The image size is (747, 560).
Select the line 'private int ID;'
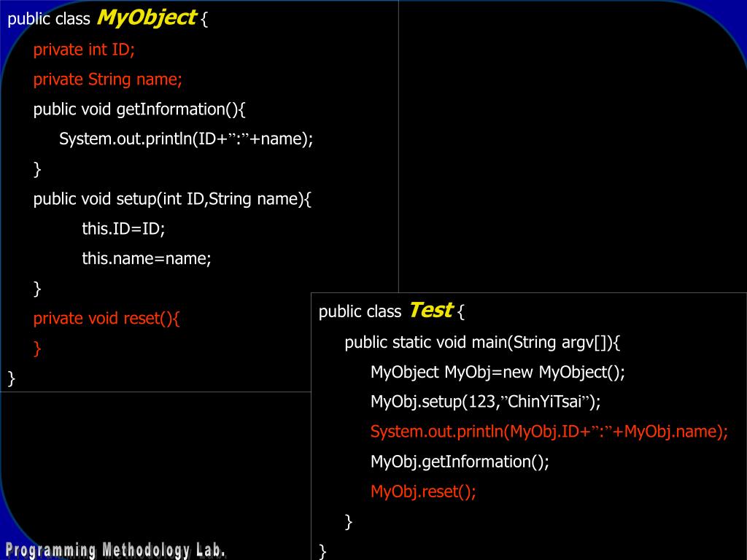[x=85, y=50]
